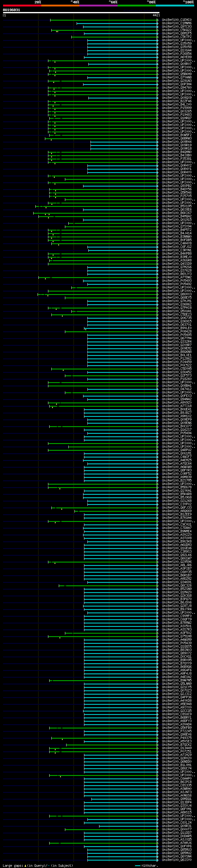Click label UniRef100_Q68EY5
The height and width of the screenshot is (868, 197).
176,297
